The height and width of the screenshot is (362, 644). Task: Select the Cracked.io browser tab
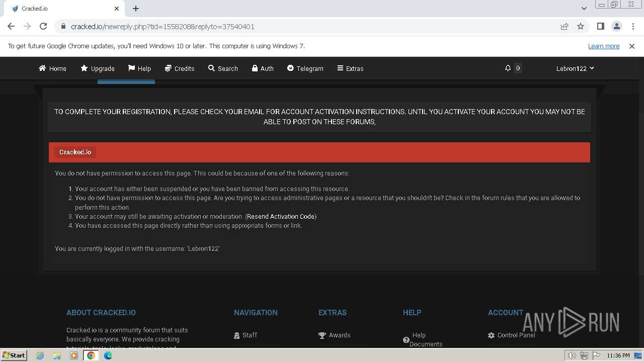[63, 9]
